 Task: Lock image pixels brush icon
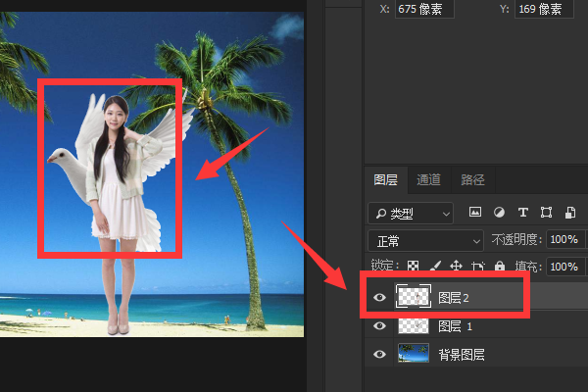[x=435, y=266]
